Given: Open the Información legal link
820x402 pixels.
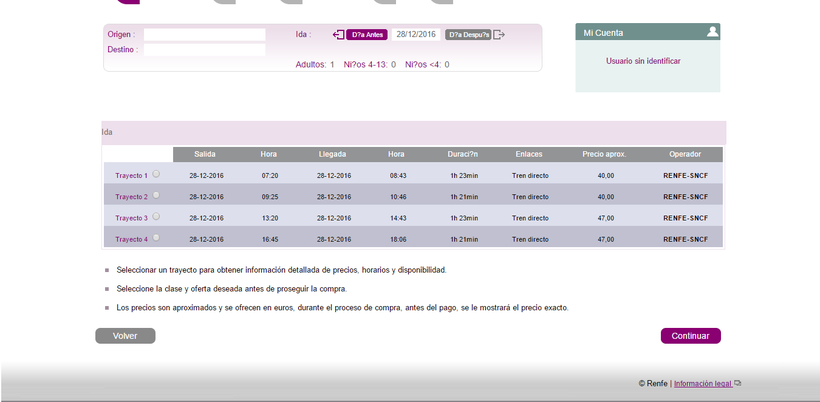Looking at the screenshot, I should click(702, 383).
